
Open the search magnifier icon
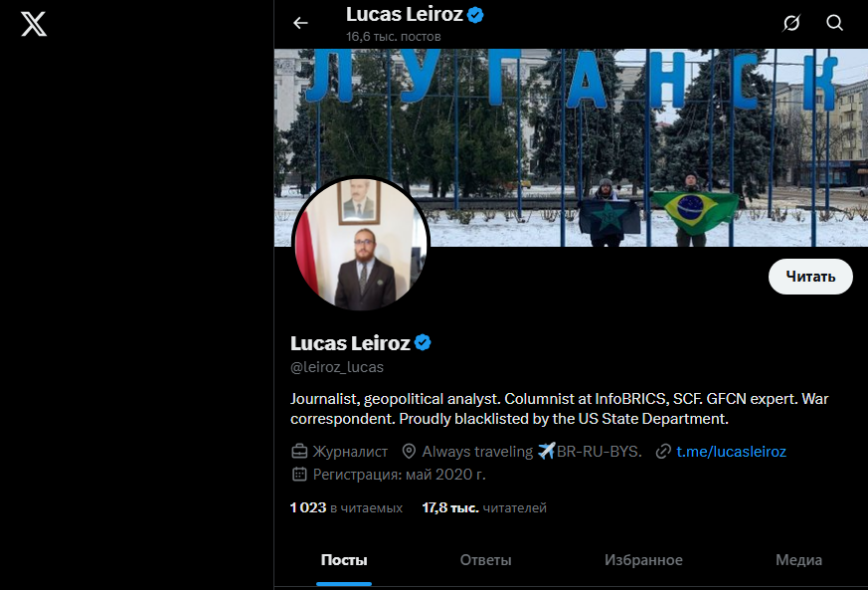click(834, 23)
